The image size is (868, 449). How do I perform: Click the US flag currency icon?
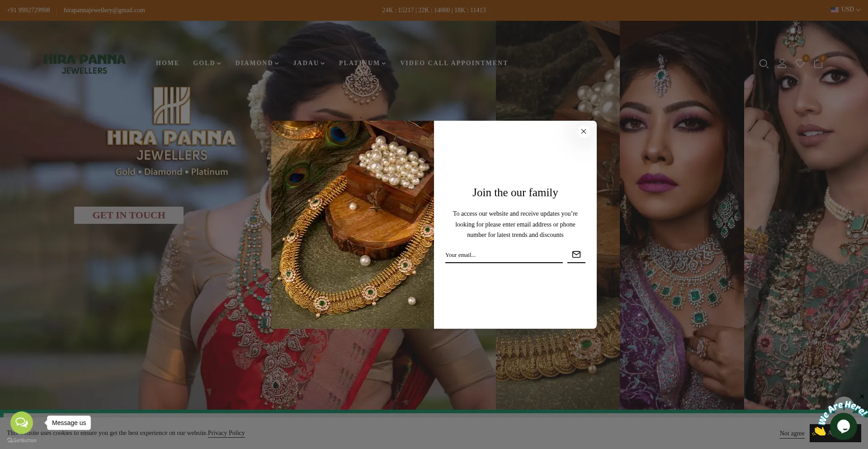(x=835, y=9)
